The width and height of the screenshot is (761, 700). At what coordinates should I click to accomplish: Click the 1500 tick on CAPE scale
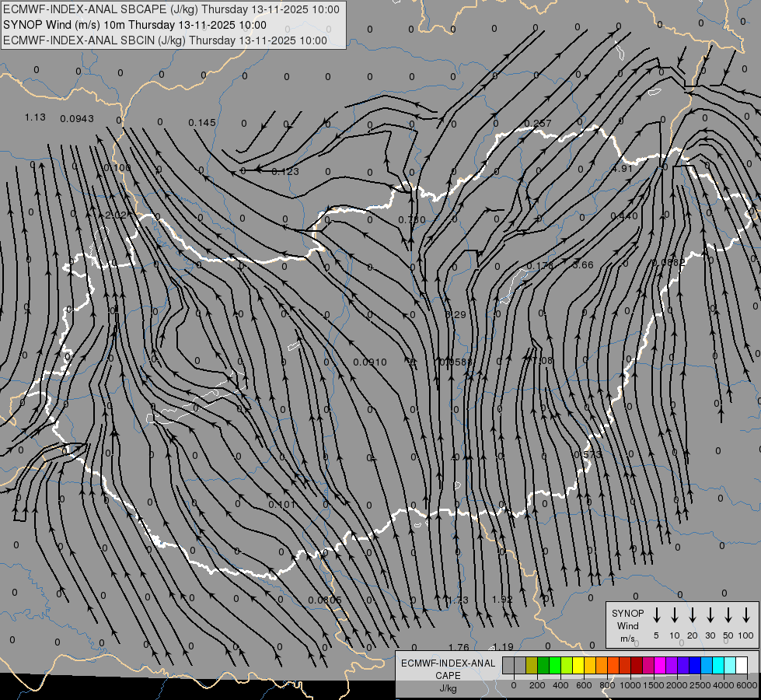click(x=654, y=685)
